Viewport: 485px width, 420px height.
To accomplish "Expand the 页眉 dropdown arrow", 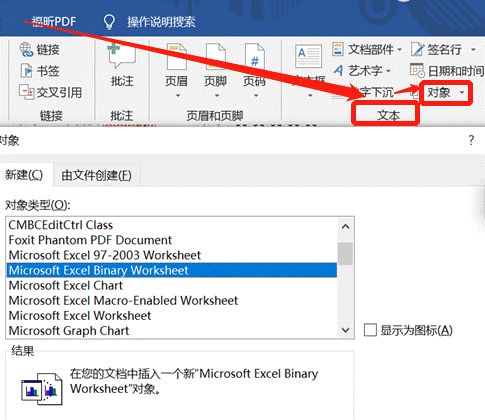I will tap(178, 96).
